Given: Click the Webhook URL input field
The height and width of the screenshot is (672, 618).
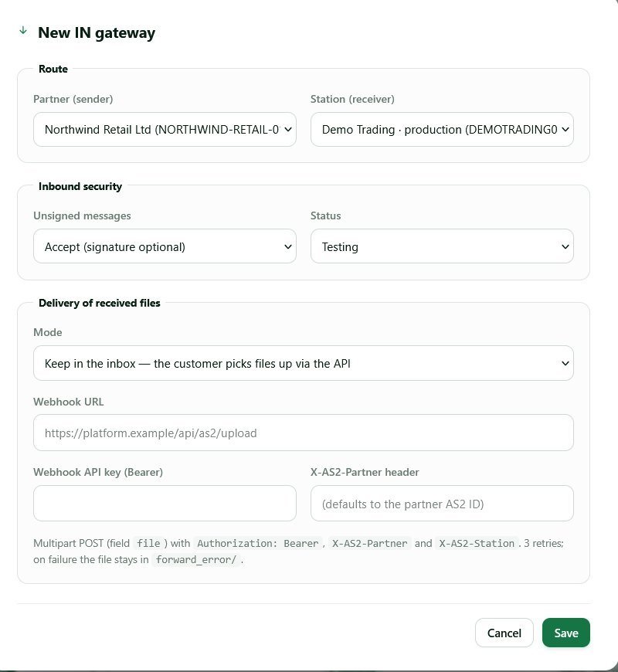Looking at the screenshot, I should pyautogui.click(x=304, y=433).
